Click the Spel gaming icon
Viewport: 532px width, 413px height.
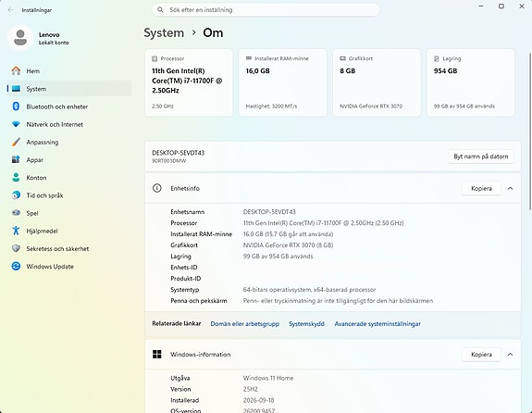coord(16,213)
